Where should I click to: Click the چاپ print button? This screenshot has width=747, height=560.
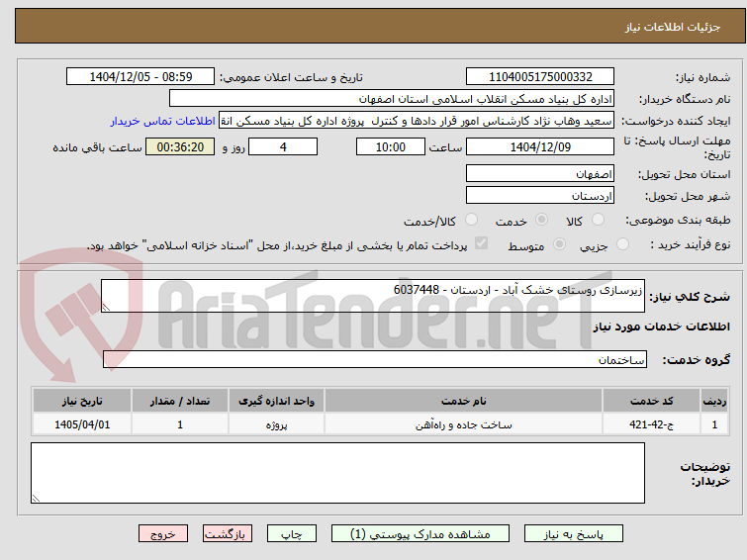coord(292,534)
